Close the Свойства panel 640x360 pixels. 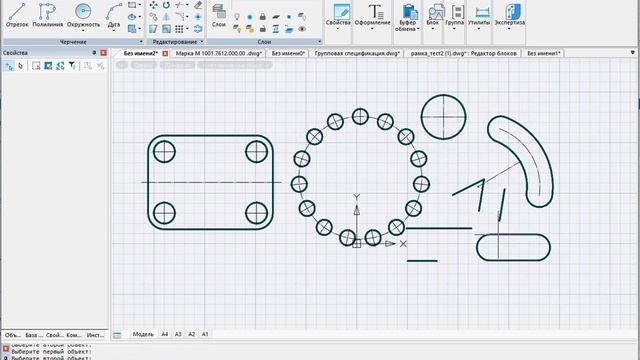tap(103, 53)
